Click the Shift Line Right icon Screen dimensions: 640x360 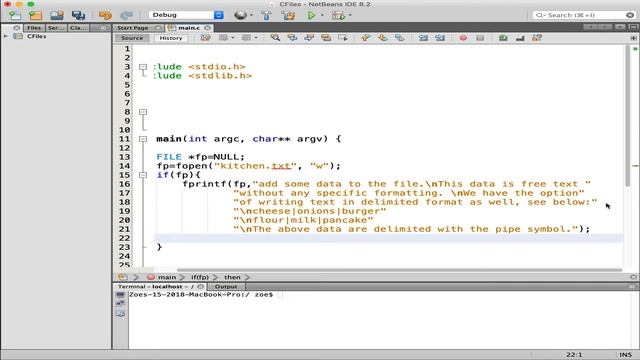(440, 38)
